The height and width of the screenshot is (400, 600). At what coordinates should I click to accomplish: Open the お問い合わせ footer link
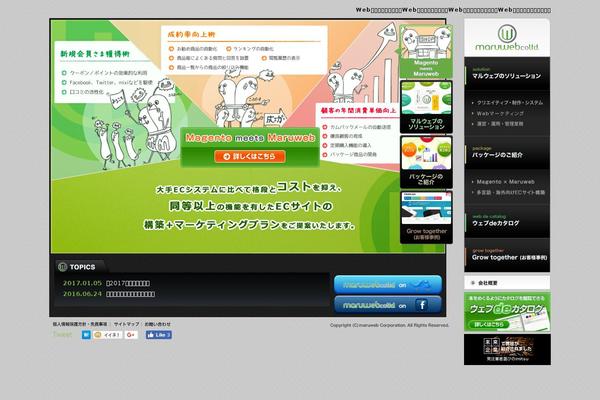158,324
